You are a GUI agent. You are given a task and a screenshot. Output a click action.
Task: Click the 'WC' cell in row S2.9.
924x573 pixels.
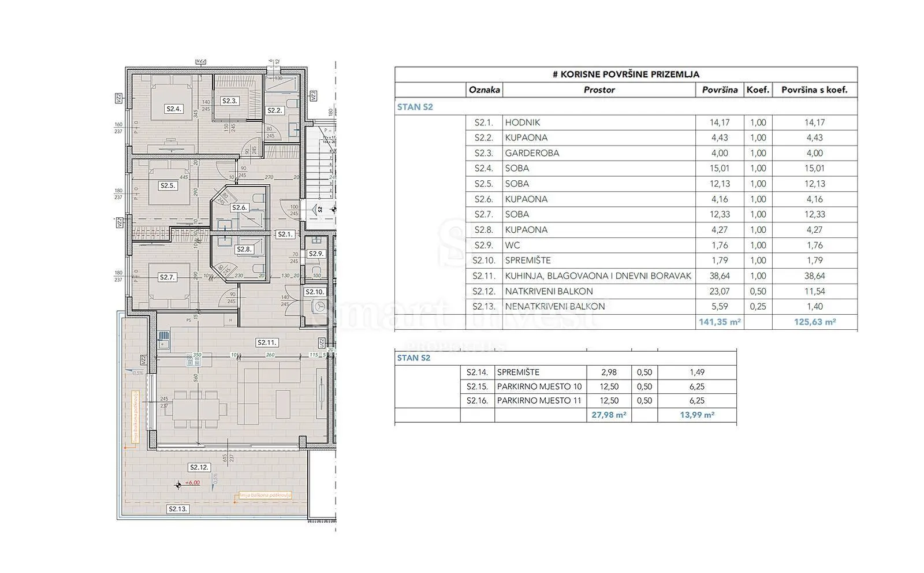click(x=512, y=245)
